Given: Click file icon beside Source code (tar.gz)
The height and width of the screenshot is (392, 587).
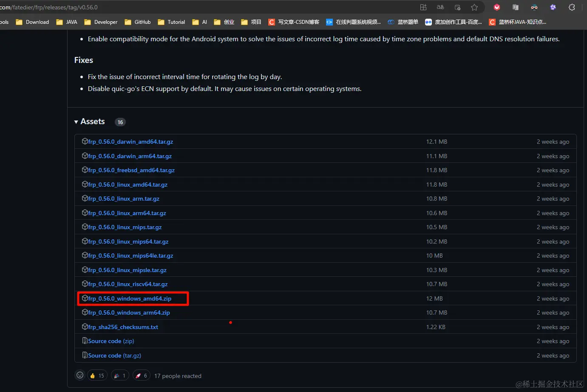Looking at the screenshot, I should click(85, 355).
